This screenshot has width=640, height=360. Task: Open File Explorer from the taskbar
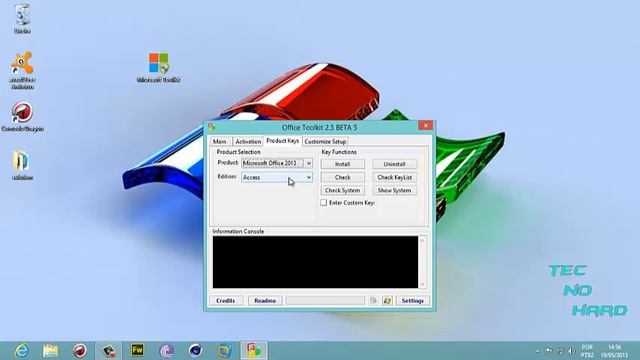tap(50, 351)
